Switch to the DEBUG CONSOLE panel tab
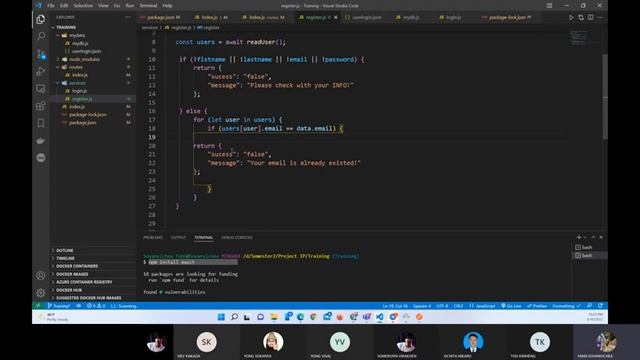The width and height of the screenshot is (640, 360). 237,237
